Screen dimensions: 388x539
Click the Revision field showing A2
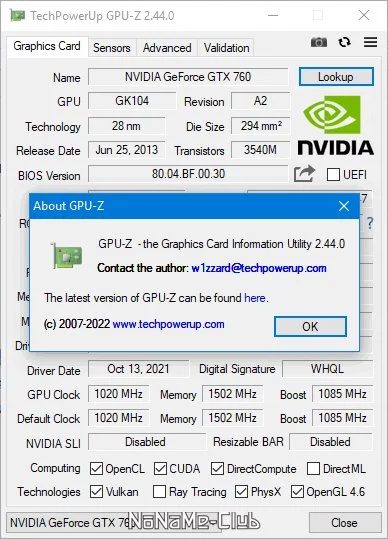pos(260,101)
